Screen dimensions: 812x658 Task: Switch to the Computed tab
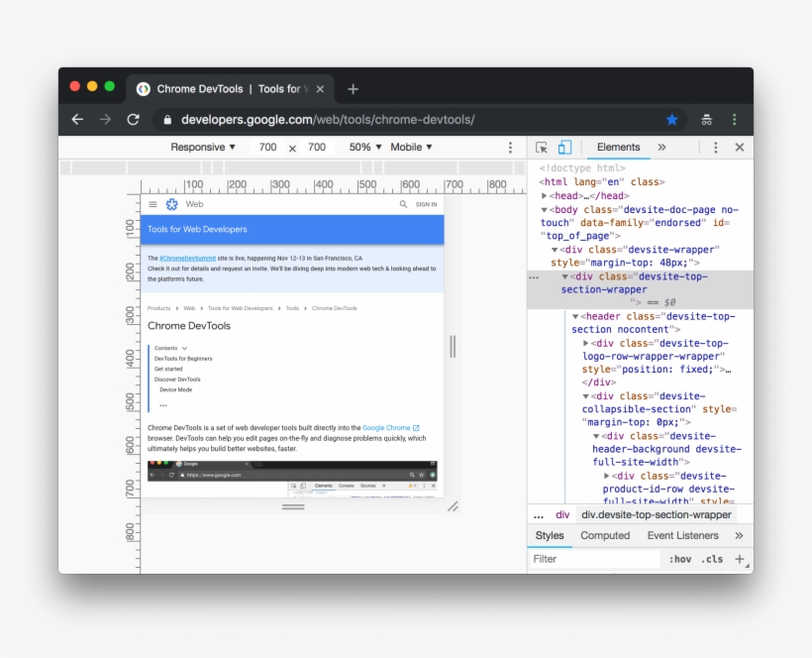605,535
